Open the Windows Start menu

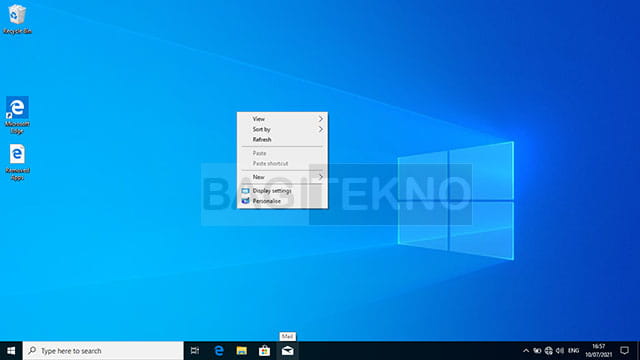pyautogui.click(x=11, y=351)
